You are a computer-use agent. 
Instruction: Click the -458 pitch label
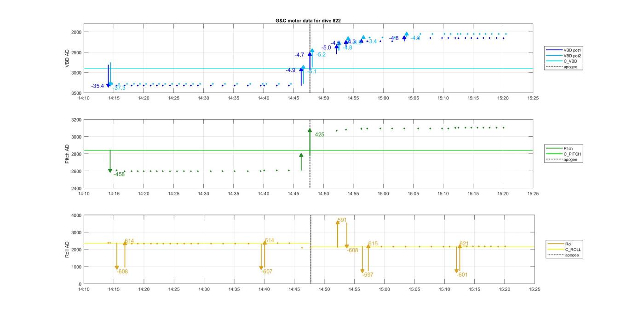coord(119,174)
